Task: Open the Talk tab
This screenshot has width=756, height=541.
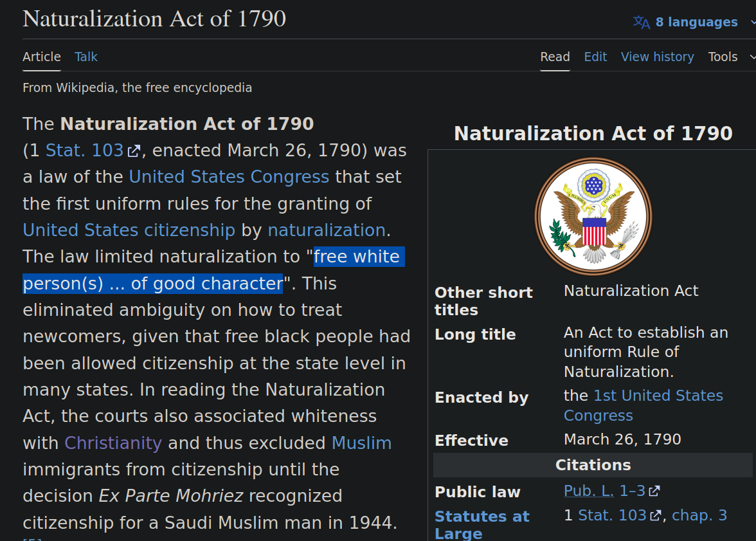Action: tap(86, 57)
